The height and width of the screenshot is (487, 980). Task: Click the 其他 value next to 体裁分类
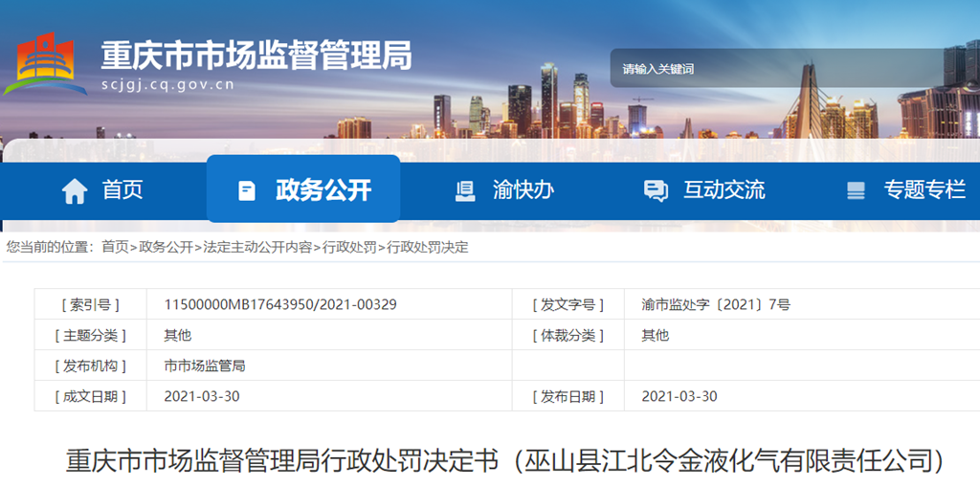pyautogui.click(x=655, y=336)
